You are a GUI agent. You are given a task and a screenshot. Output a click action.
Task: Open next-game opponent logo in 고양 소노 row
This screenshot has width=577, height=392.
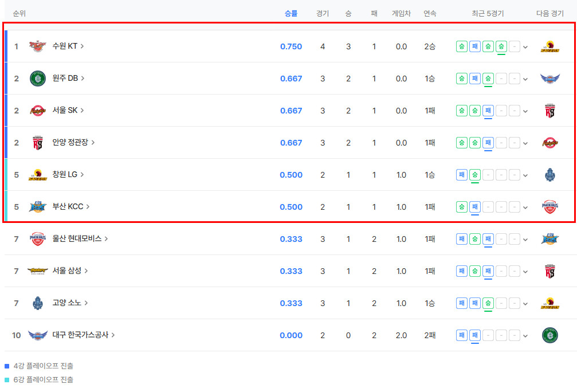click(x=549, y=303)
